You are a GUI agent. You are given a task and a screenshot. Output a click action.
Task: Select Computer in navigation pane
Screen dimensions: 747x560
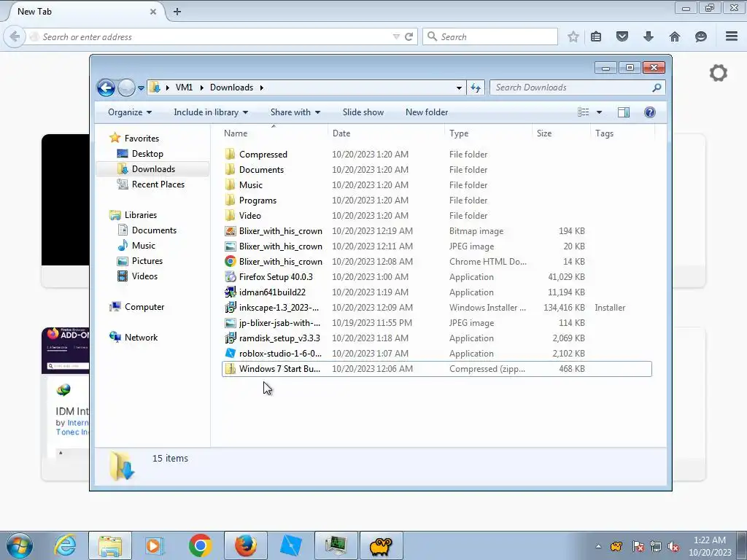(x=144, y=307)
